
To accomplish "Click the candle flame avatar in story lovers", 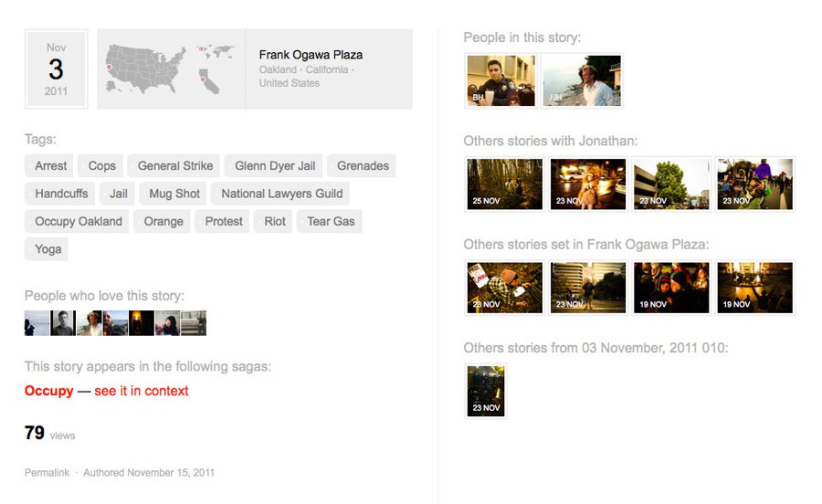I will click(142, 323).
